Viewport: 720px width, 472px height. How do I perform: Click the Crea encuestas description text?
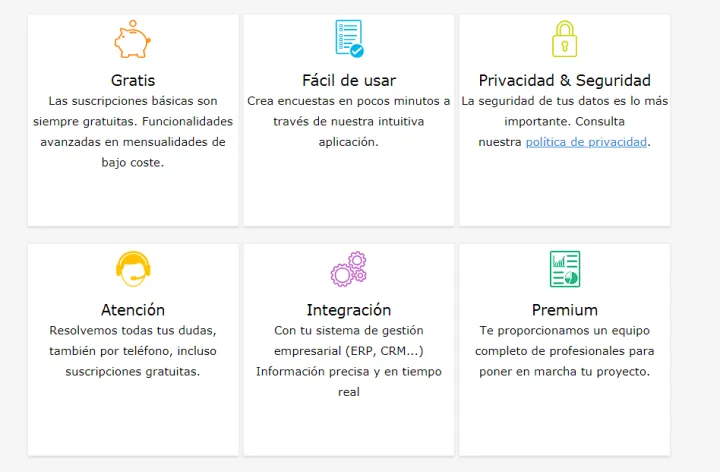pos(349,121)
